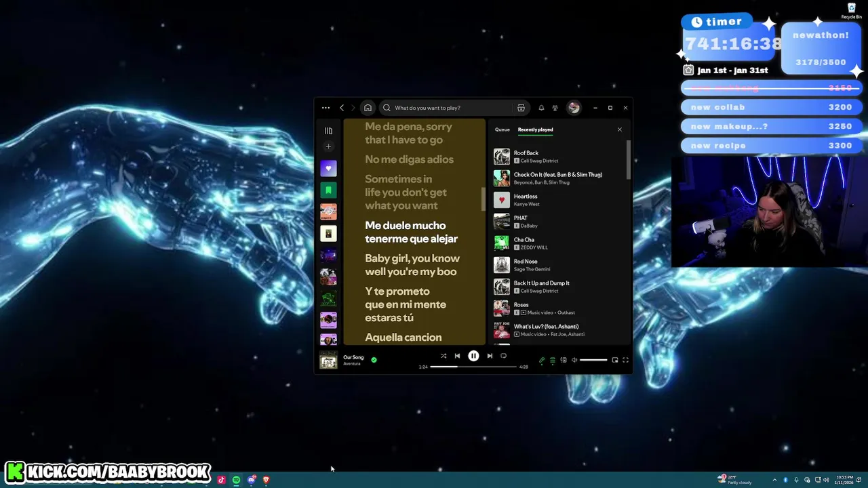Play What's Luv? (feat. Ashanti)
The width and height of the screenshot is (868, 488).
559,330
